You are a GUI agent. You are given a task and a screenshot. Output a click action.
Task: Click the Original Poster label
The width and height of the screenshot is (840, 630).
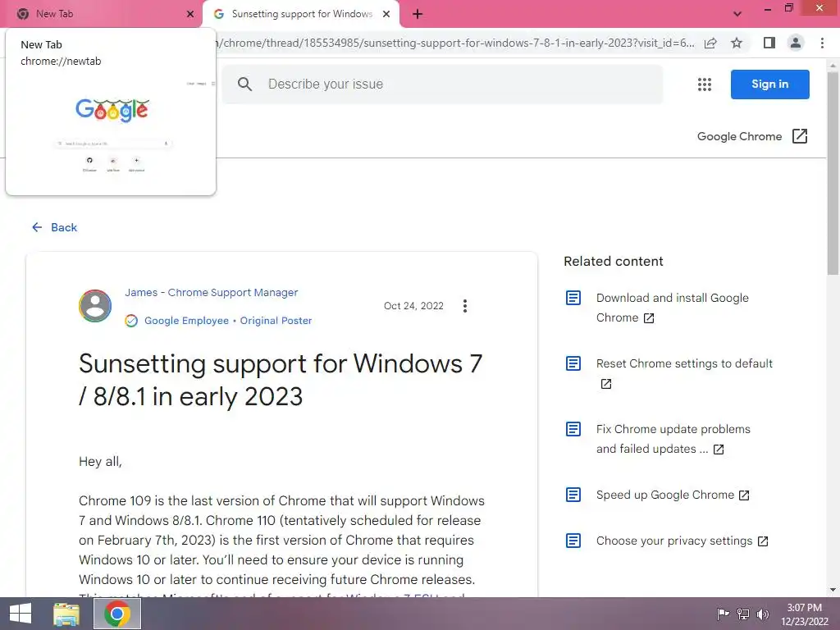point(276,321)
